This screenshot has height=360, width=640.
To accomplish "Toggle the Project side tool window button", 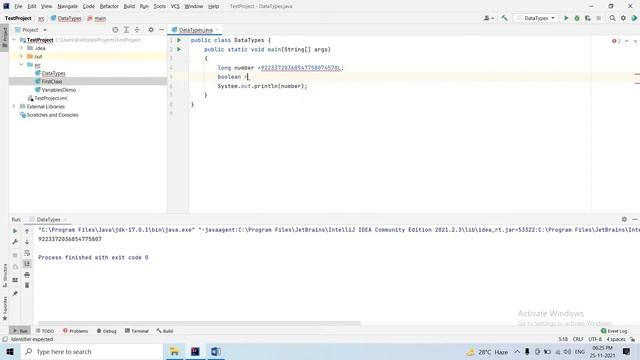I will tap(4, 38).
